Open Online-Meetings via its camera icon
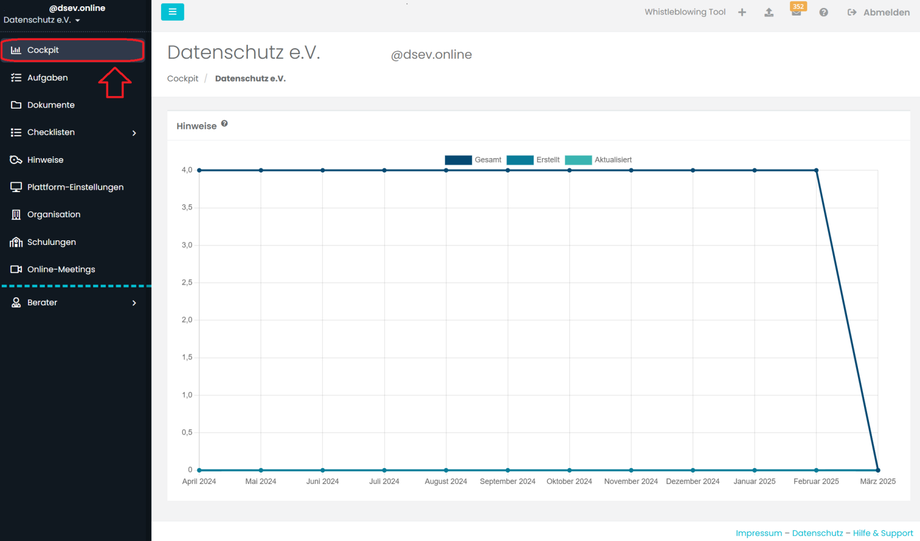This screenshot has height=541, width=920. point(16,269)
